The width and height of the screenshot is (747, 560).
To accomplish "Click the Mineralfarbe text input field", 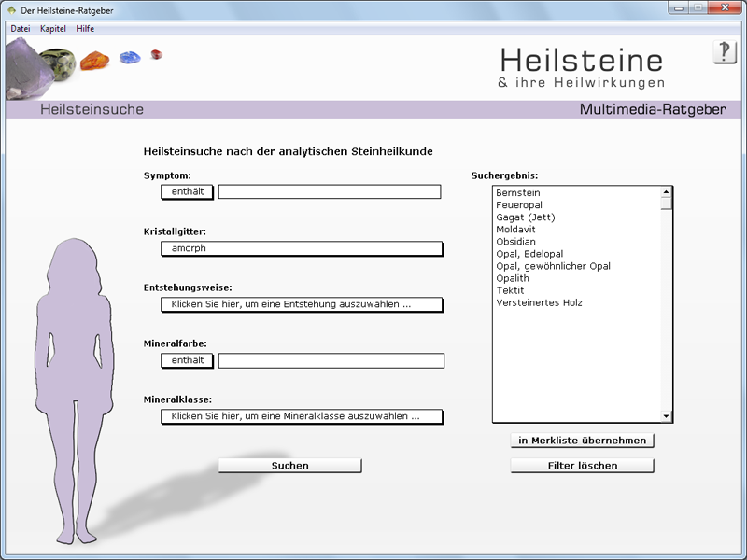I will point(331,360).
